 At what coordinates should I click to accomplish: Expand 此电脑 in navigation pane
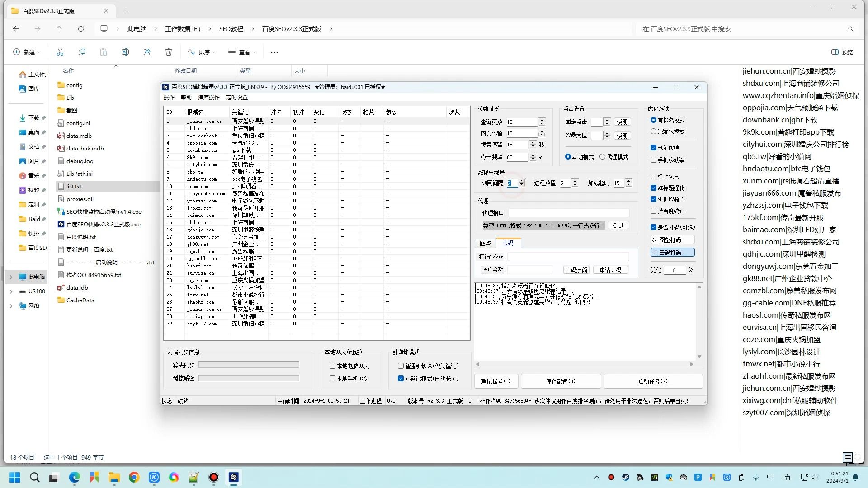[11, 277]
